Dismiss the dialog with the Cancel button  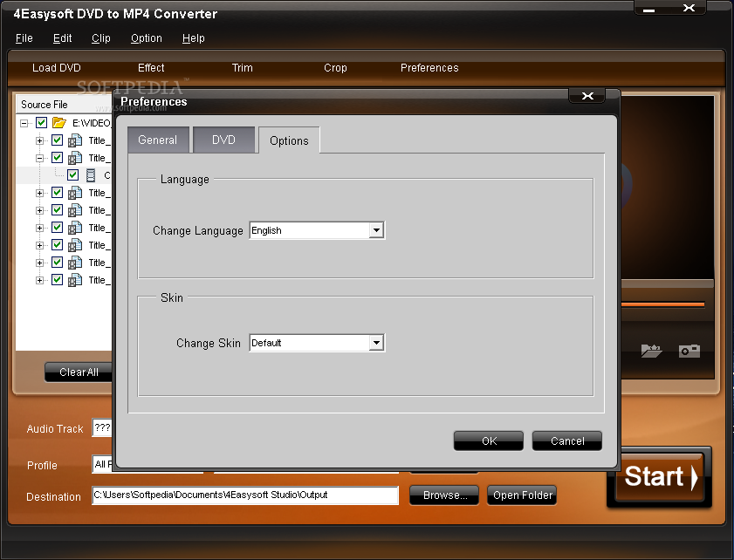(x=567, y=440)
